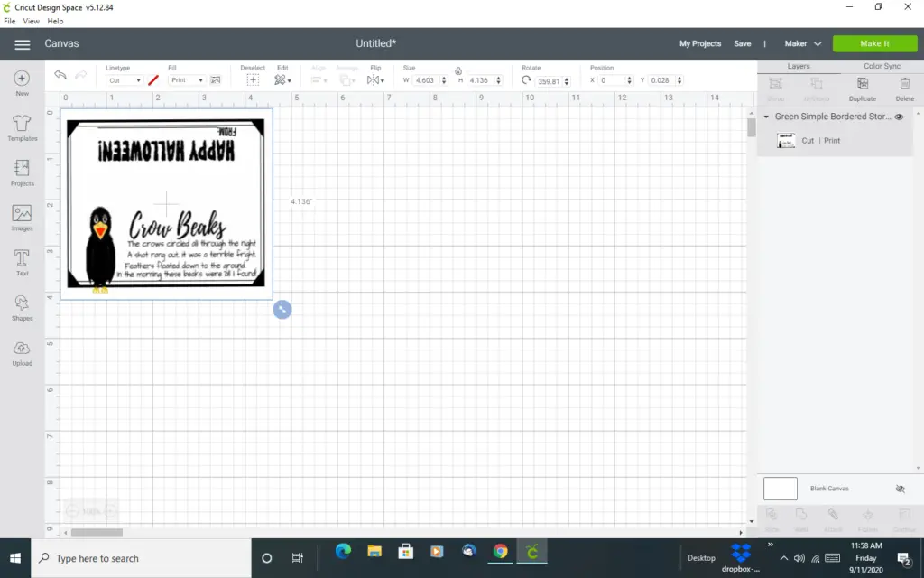Click the Rotate icon
The width and height of the screenshot is (924, 578).
(526, 80)
